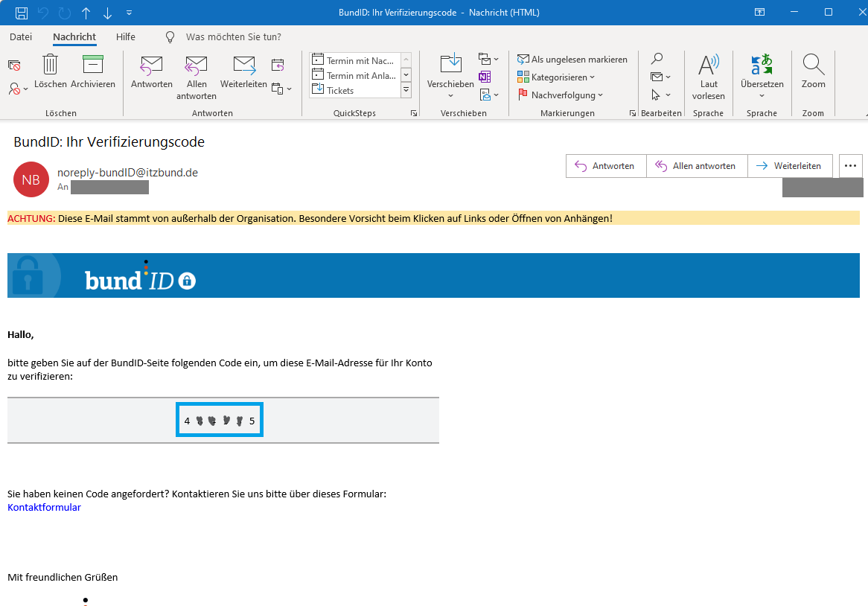Image resolution: width=868 pixels, height=606 pixels.
Task: Select the Tickets quick step
Action: point(354,90)
